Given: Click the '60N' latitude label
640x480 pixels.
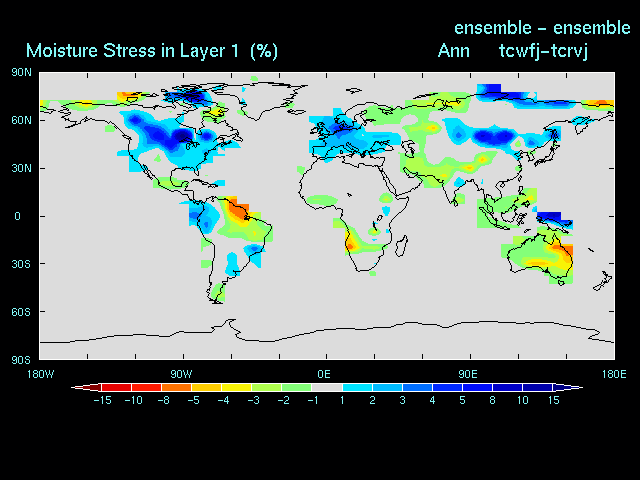Looking at the screenshot, I should [21, 120].
